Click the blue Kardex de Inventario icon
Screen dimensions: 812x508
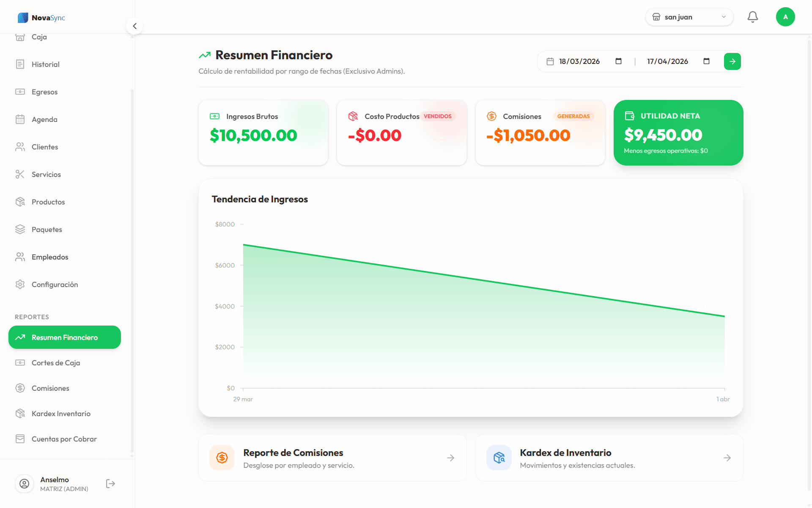499,458
